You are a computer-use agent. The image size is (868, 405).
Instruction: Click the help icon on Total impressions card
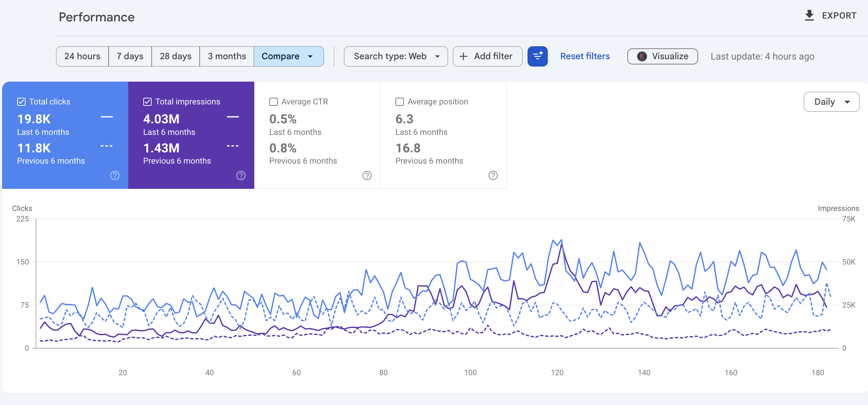pyautogui.click(x=241, y=176)
